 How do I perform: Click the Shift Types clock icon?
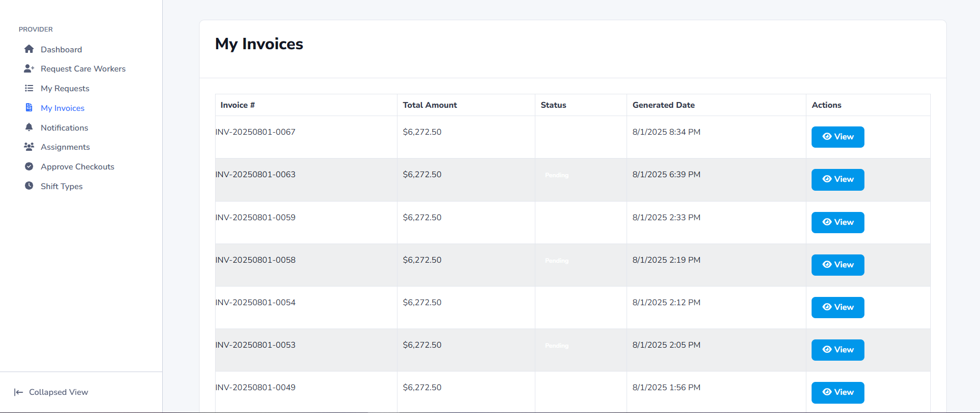click(29, 186)
